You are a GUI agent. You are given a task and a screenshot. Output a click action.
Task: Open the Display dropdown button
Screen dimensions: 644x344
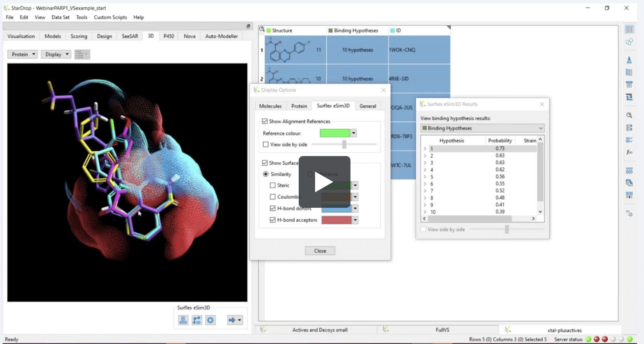[56, 54]
